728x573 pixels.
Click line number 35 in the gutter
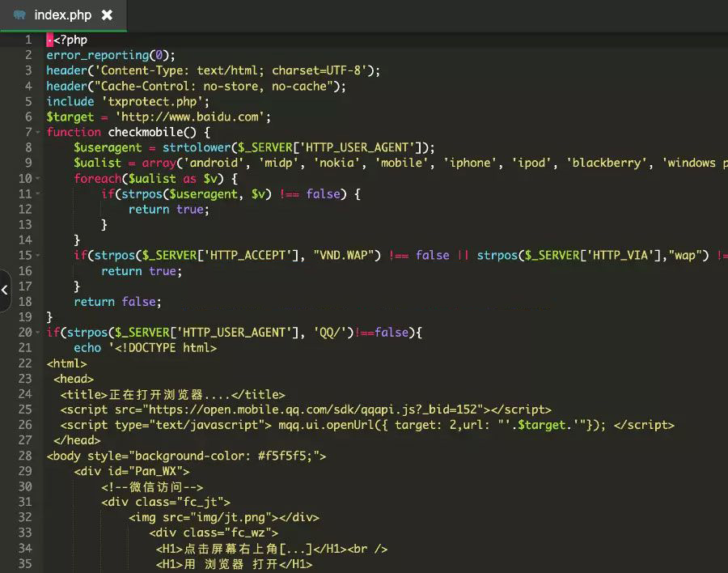pos(25,564)
